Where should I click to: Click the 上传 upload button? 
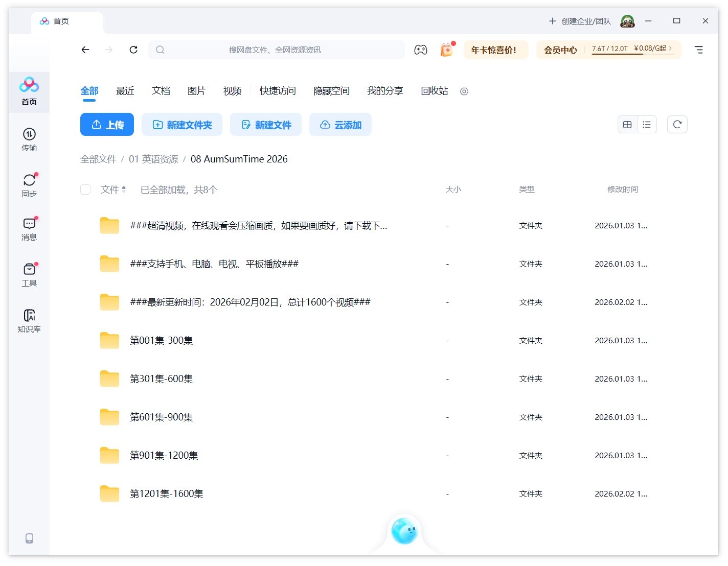coord(107,124)
